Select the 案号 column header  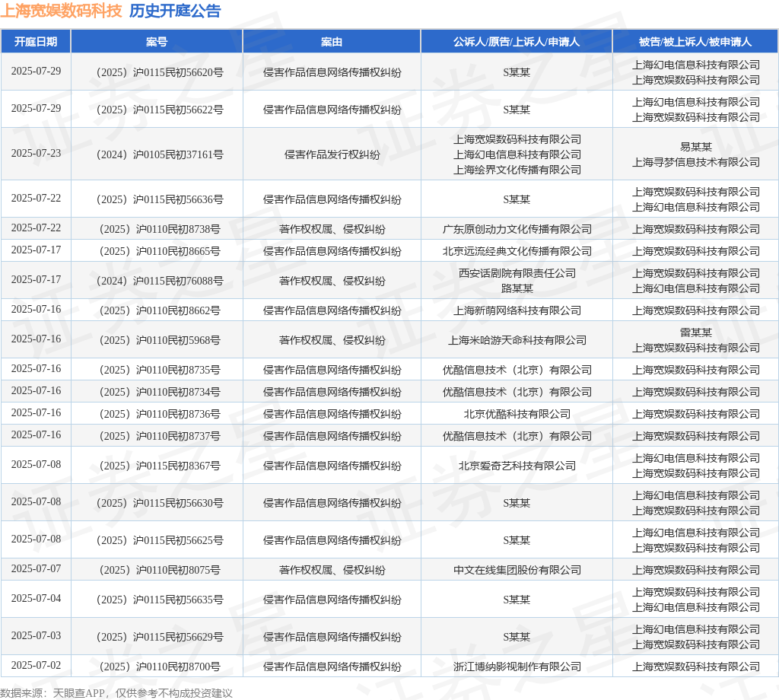(157, 42)
